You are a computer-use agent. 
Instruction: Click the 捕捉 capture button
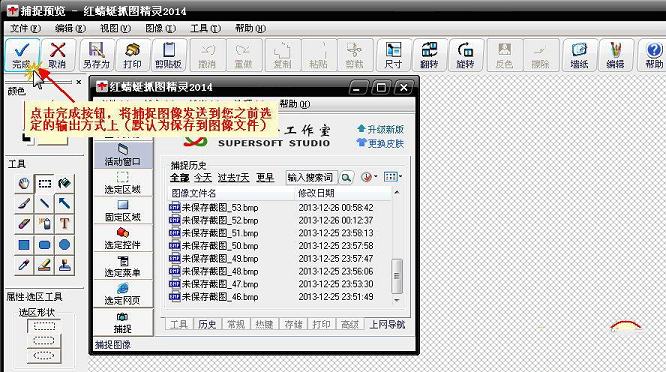pos(123,323)
